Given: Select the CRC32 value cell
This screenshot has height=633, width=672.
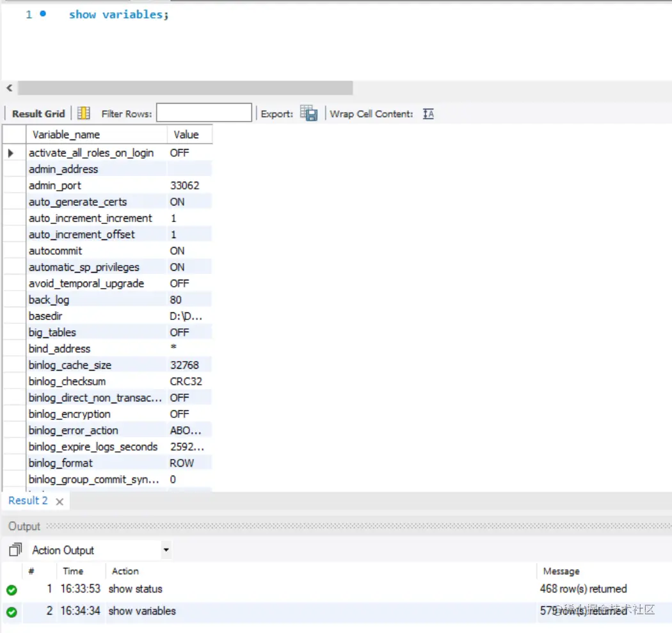Looking at the screenshot, I should (189, 381).
